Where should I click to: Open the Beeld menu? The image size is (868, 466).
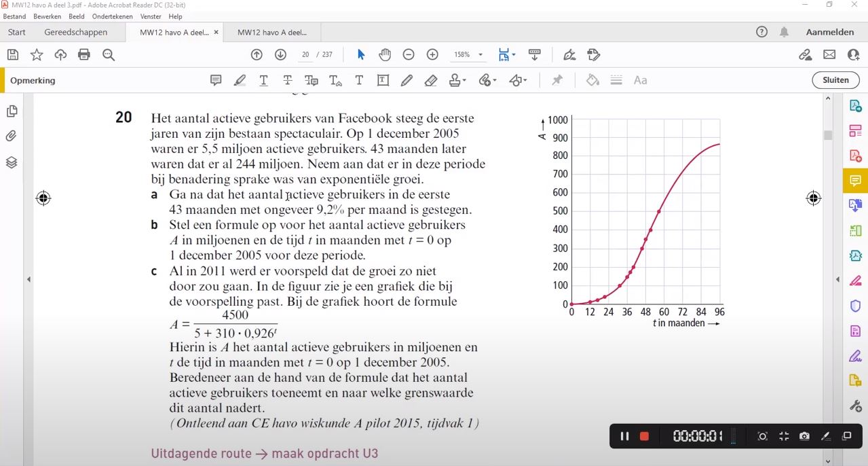(x=77, y=16)
